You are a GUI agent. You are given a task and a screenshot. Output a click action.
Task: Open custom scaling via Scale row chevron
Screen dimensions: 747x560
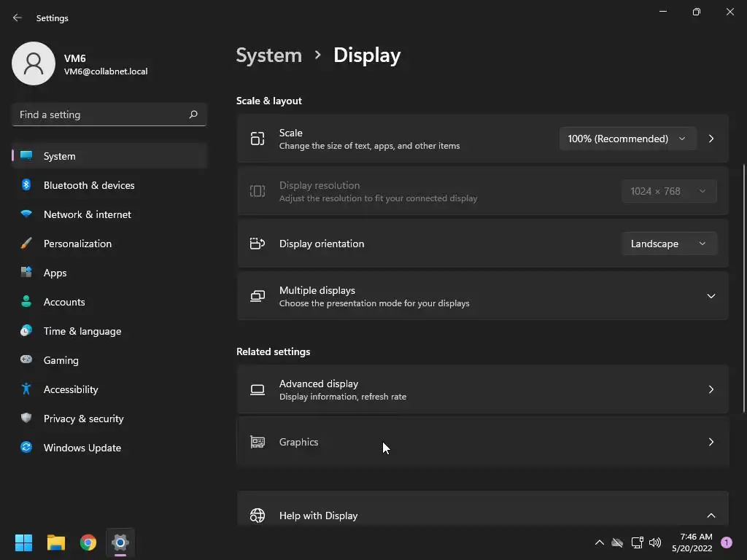[711, 139]
